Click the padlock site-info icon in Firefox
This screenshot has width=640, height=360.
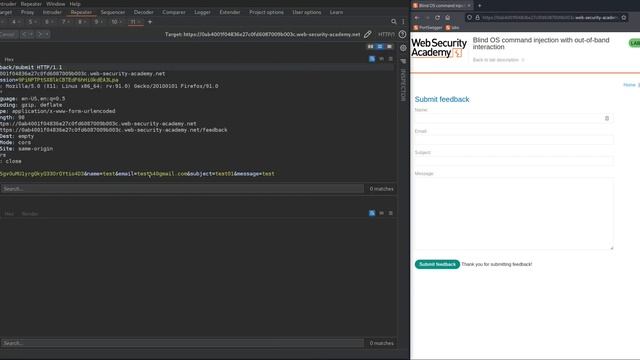(477, 18)
